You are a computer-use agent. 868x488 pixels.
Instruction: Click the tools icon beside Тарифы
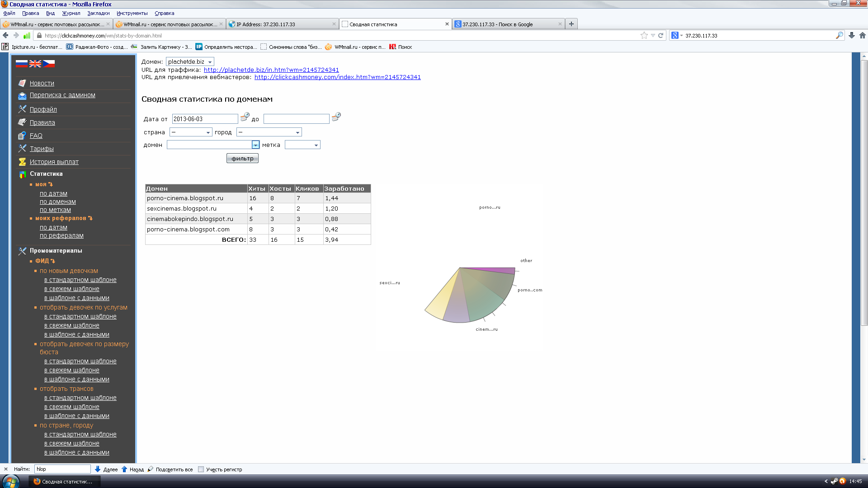coord(22,148)
